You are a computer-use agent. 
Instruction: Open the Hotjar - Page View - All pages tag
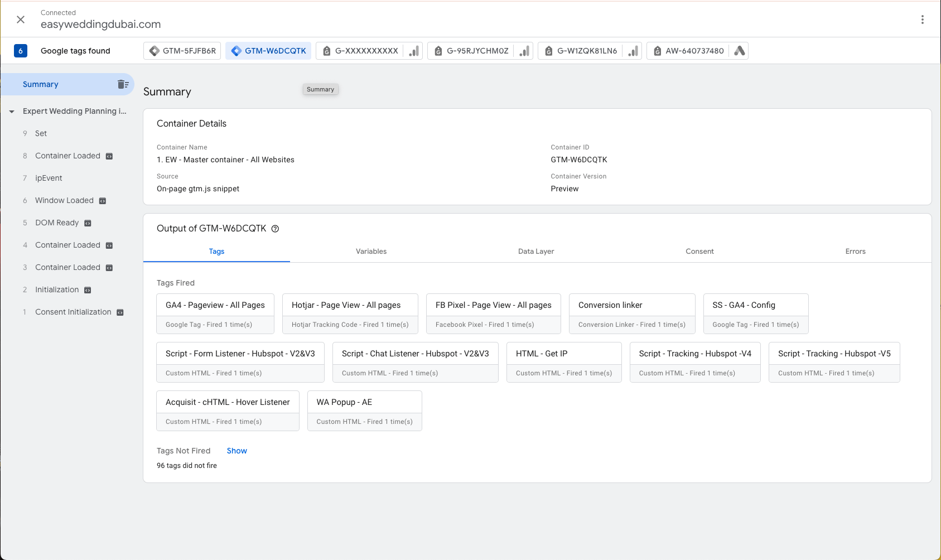pos(350,313)
